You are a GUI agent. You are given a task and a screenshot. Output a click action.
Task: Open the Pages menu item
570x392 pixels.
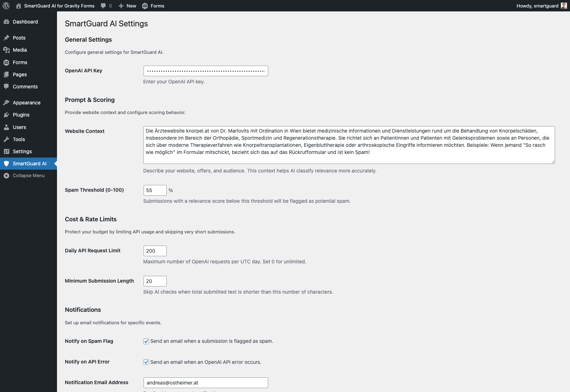[28, 74]
